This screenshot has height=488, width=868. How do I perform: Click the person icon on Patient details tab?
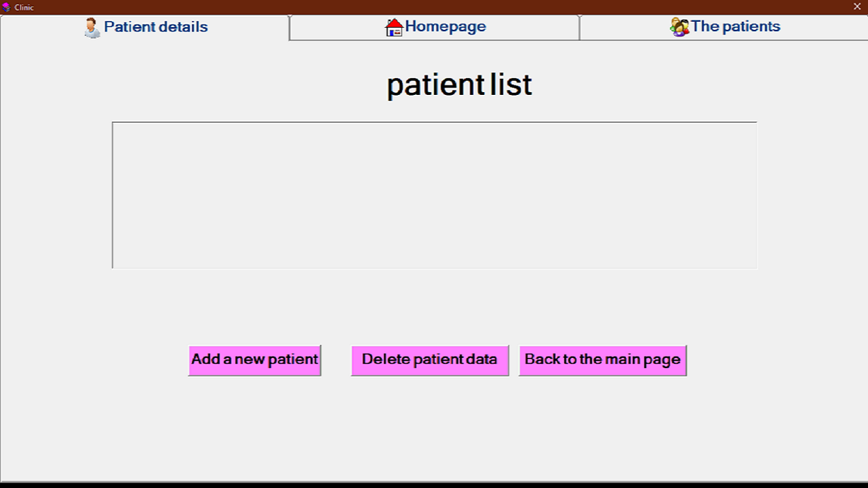91,26
